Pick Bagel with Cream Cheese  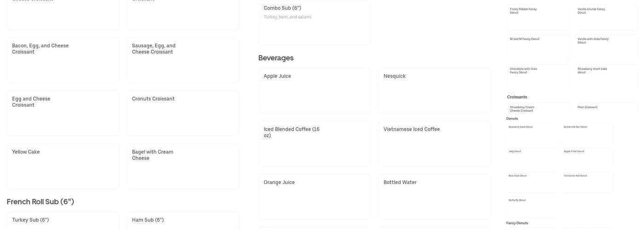(183, 166)
